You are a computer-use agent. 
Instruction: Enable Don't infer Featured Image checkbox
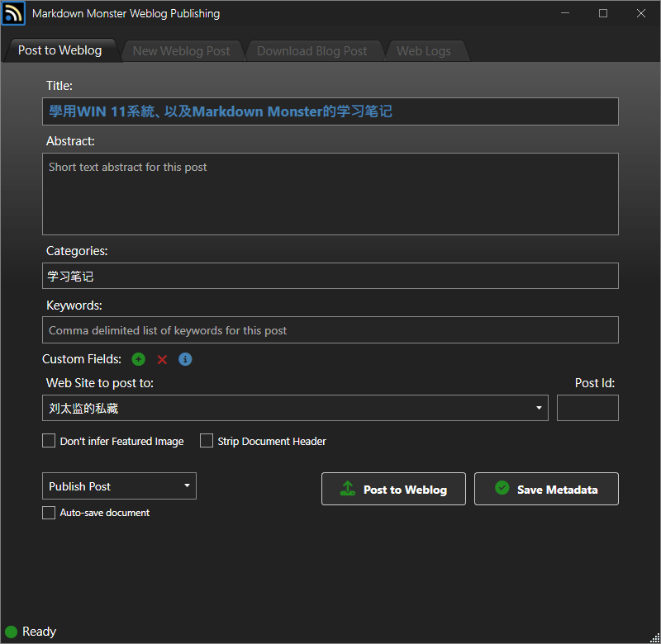click(x=49, y=441)
